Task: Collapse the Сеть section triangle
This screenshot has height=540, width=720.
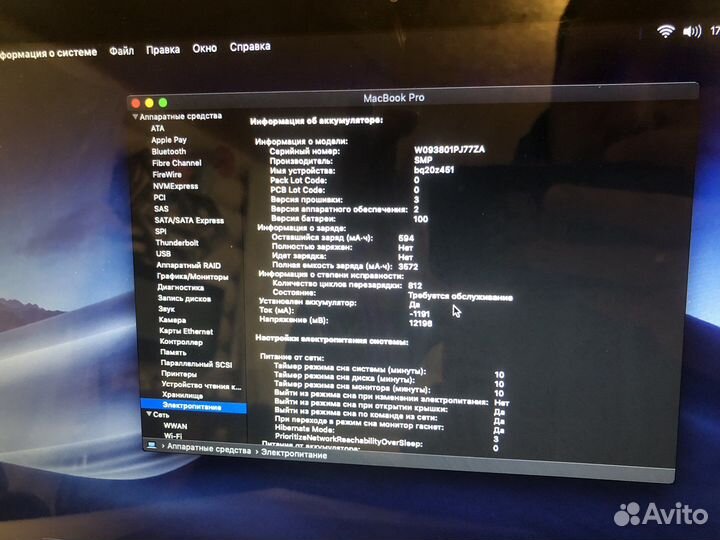Action: point(149,414)
